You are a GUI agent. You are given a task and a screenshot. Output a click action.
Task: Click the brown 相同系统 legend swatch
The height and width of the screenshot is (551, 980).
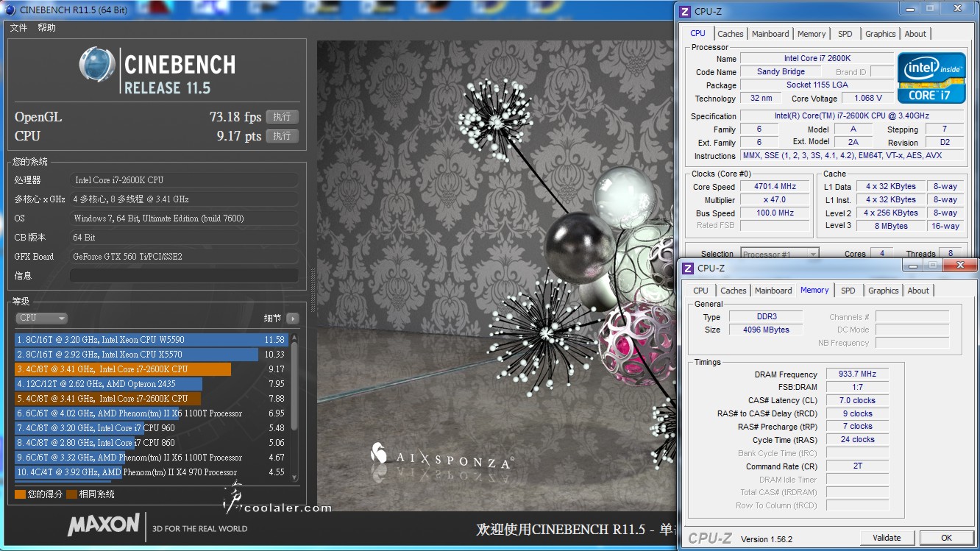71,494
